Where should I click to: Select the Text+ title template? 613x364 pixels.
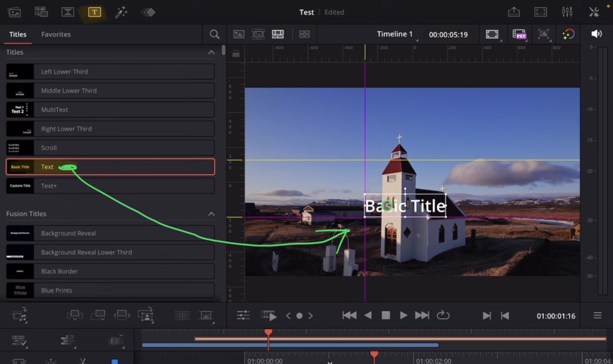(x=110, y=186)
